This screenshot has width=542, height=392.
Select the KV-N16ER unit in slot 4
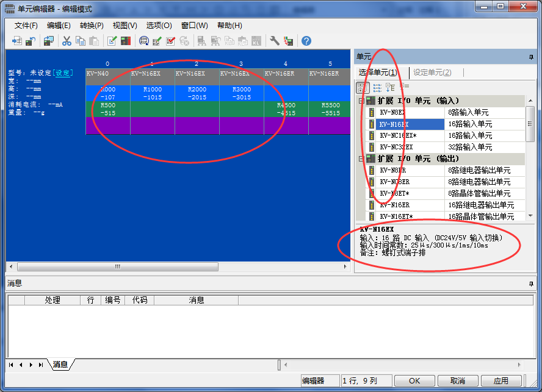[286, 101]
